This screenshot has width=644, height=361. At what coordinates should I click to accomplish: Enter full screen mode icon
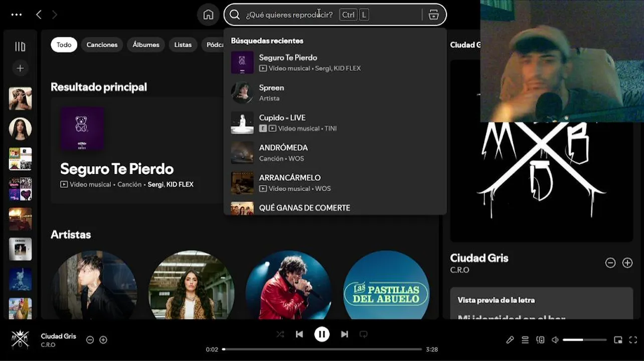(x=633, y=339)
